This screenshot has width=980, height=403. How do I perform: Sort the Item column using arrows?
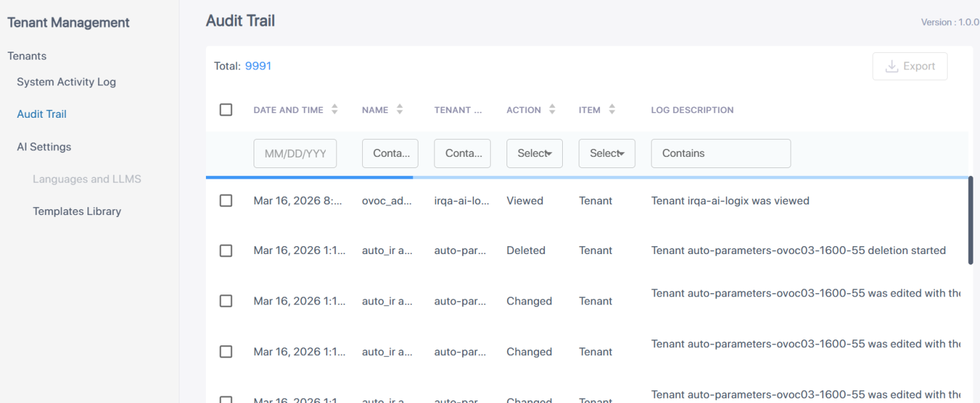[x=611, y=110]
